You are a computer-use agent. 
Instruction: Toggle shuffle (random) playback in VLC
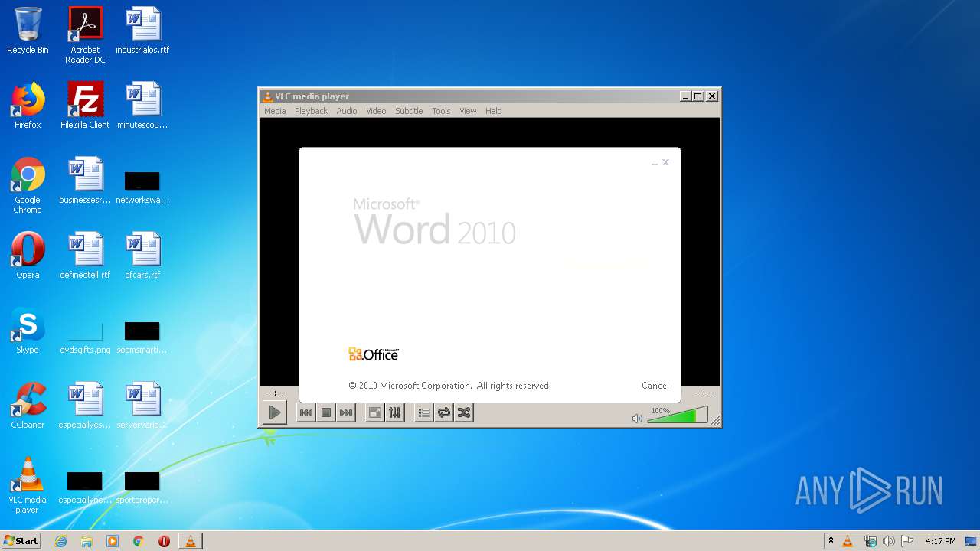(463, 412)
